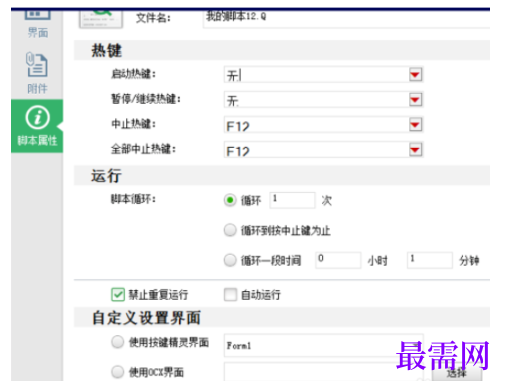Select 循环到按中止键为止 radio button
This screenshot has height=387, width=508.
click(x=230, y=230)
